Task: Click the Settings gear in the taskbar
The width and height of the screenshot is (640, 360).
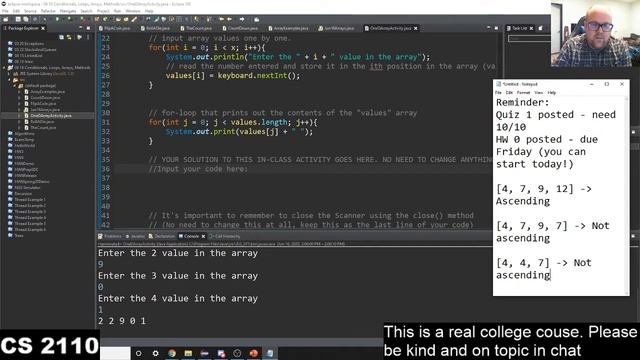Action: click(156, 353)
